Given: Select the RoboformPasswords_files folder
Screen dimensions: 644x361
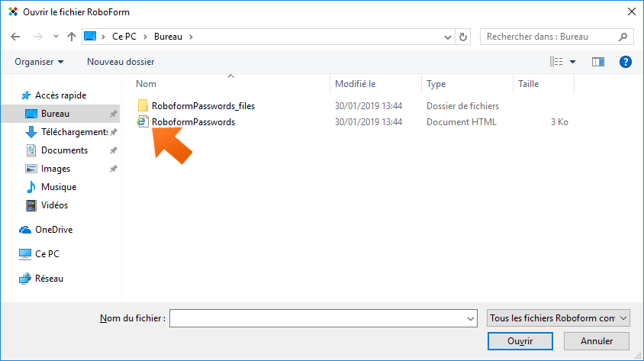Looking at the screenshot, I should pos(203,106).
